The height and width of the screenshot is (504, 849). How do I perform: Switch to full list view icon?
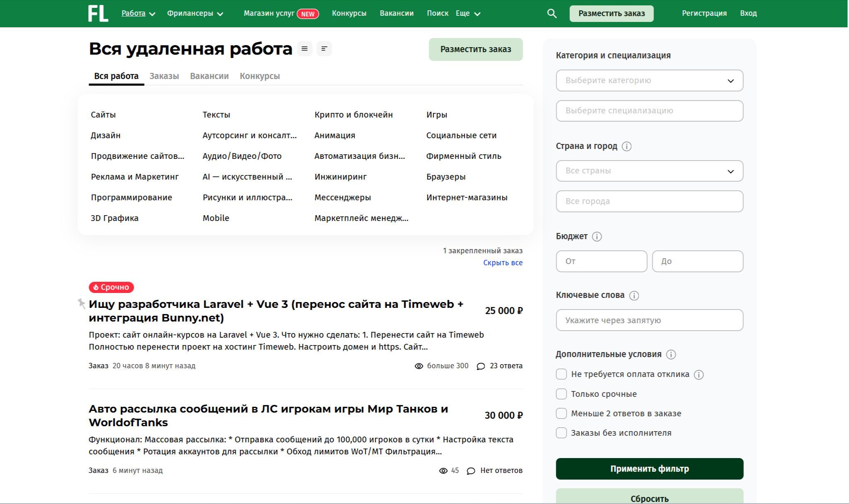[x=304, y=49]
